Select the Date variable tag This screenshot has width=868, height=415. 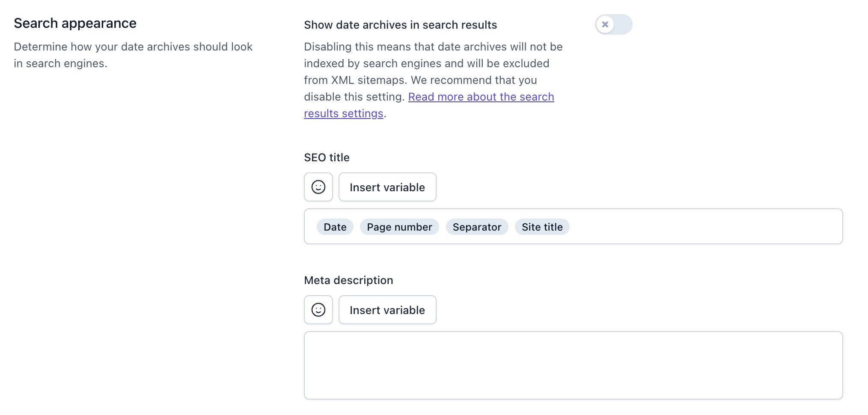pos(334,227)
